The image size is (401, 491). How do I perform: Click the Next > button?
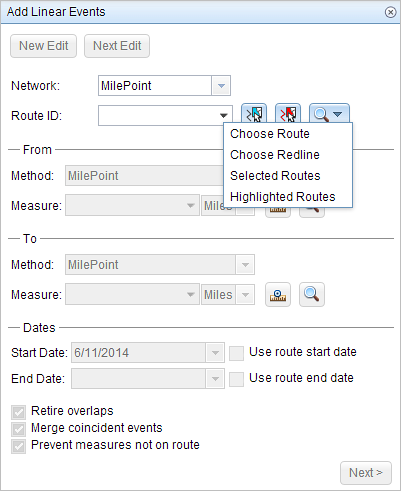tap(366, 473)
